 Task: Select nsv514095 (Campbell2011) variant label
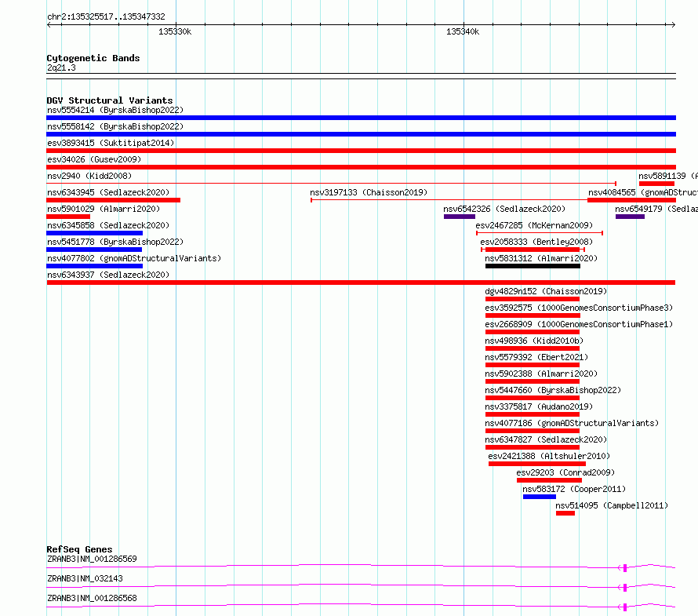click(612, 505)
